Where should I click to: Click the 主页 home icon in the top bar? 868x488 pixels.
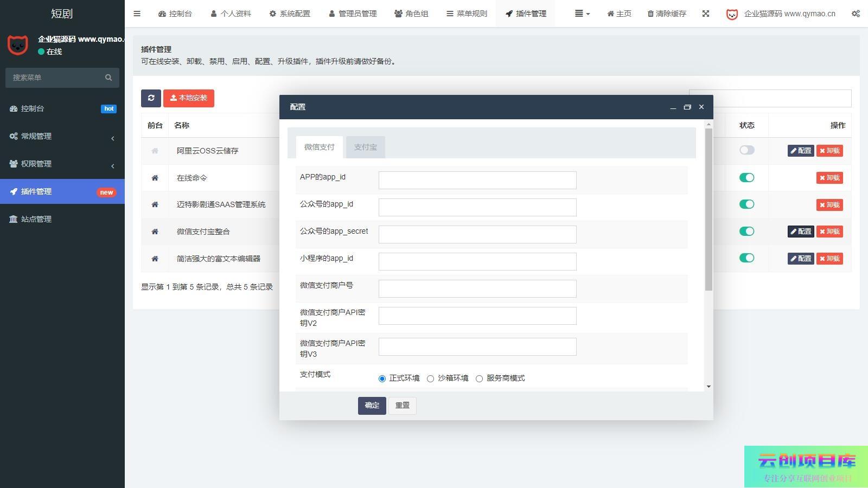coord(611,14)
